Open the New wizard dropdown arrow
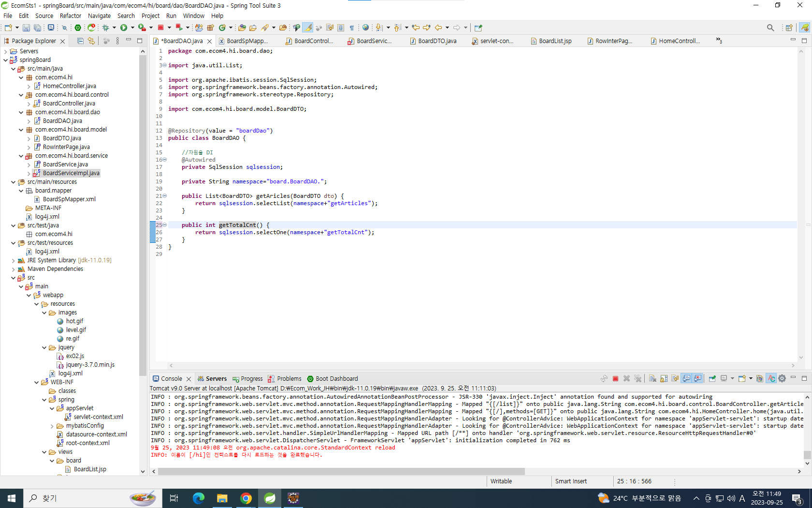This screenshot has height=508, width=812. (17, 28)
